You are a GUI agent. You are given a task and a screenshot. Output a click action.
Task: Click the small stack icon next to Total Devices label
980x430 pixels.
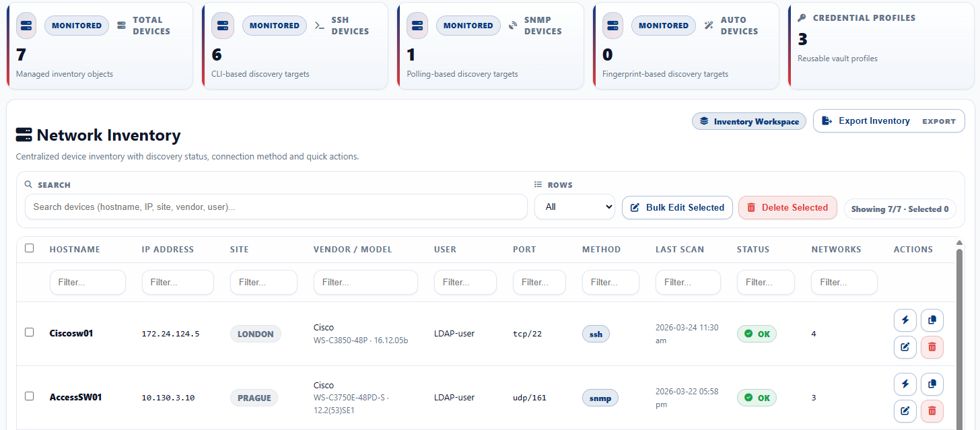click(x=121, y=26)
